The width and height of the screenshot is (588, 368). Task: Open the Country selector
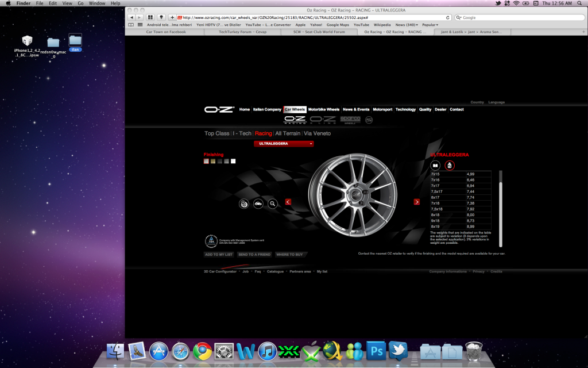point(477,102)
